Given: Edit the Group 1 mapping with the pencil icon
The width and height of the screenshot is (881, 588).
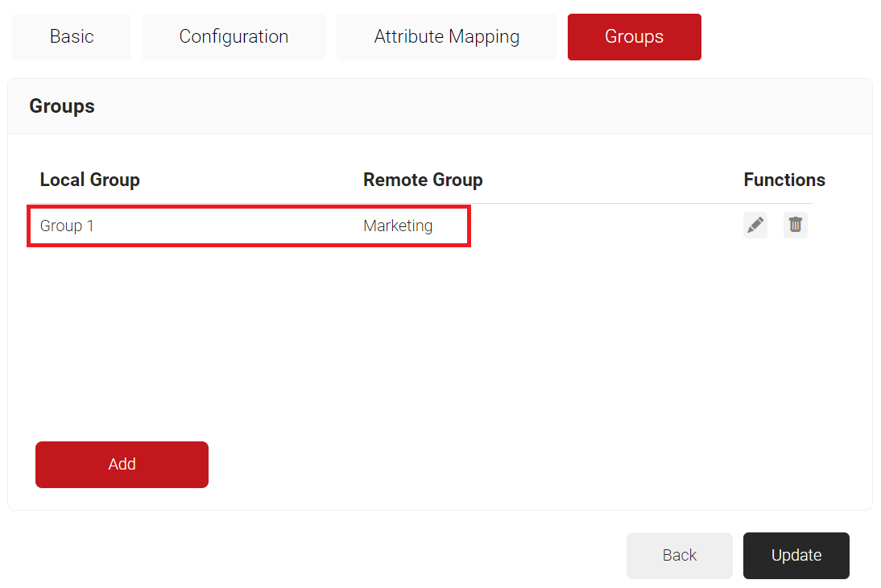Looking at the screenshot, I should (755, 226).
